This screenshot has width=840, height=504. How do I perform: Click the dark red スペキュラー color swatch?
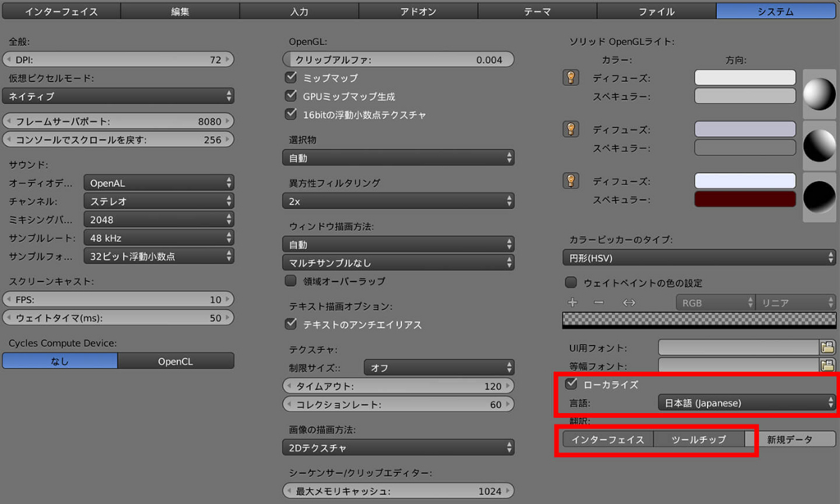pyautogui.click(x=745, y=199)
